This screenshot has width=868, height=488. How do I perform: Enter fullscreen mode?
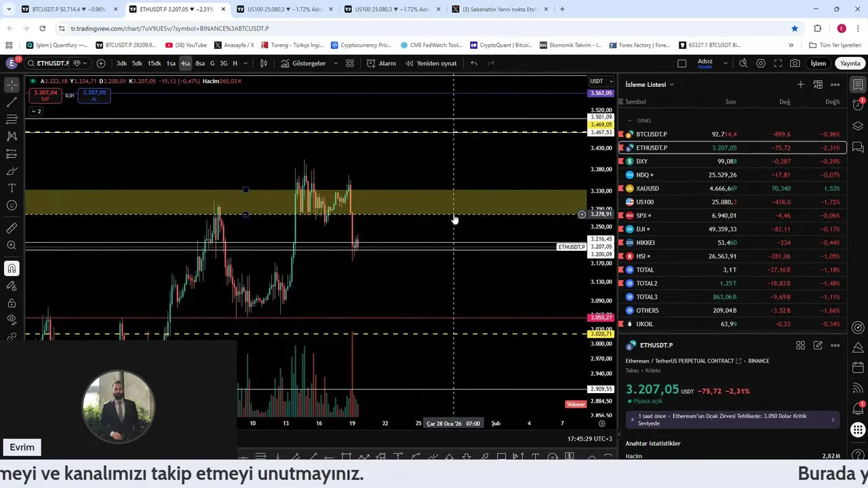coord(778,63)
